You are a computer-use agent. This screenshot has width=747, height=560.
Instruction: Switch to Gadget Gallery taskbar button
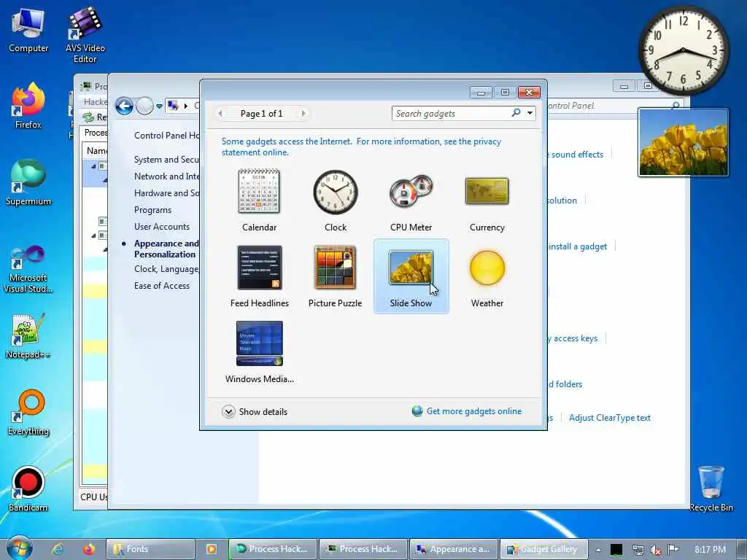coord(543,549)
